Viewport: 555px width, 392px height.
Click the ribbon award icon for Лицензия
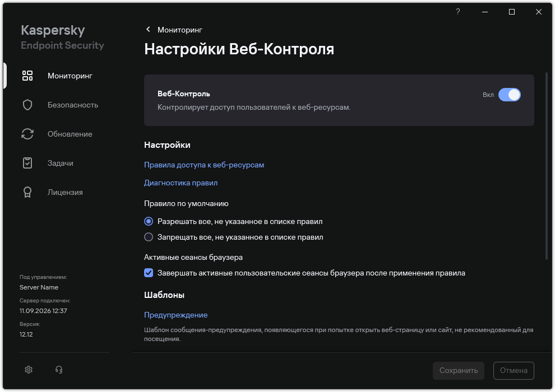click(27, 192)
